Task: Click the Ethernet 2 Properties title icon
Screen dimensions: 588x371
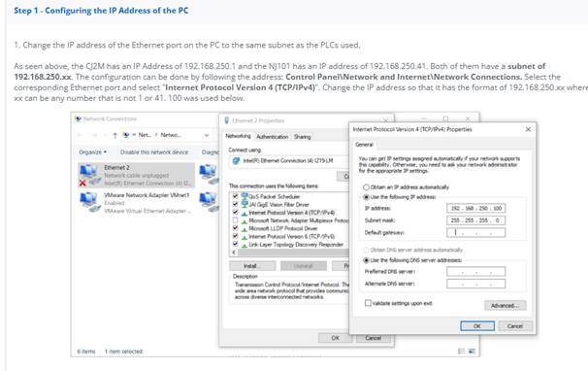Action: click(226, 120)
